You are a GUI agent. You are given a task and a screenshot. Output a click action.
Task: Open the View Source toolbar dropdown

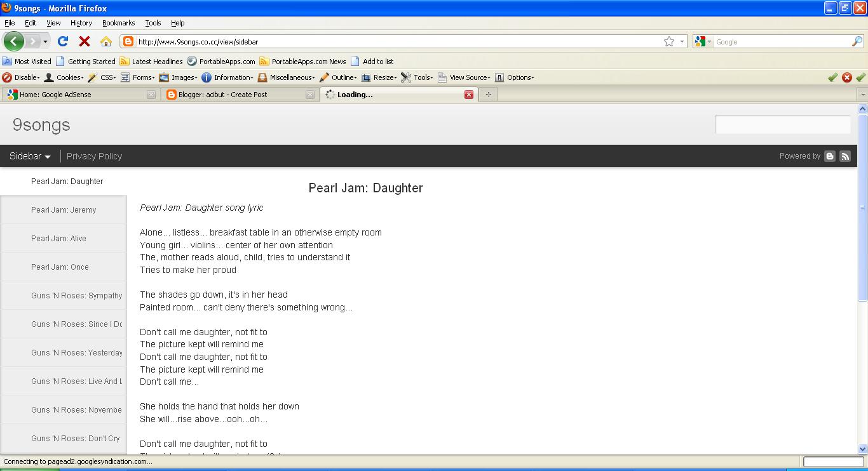click(465, 77)
